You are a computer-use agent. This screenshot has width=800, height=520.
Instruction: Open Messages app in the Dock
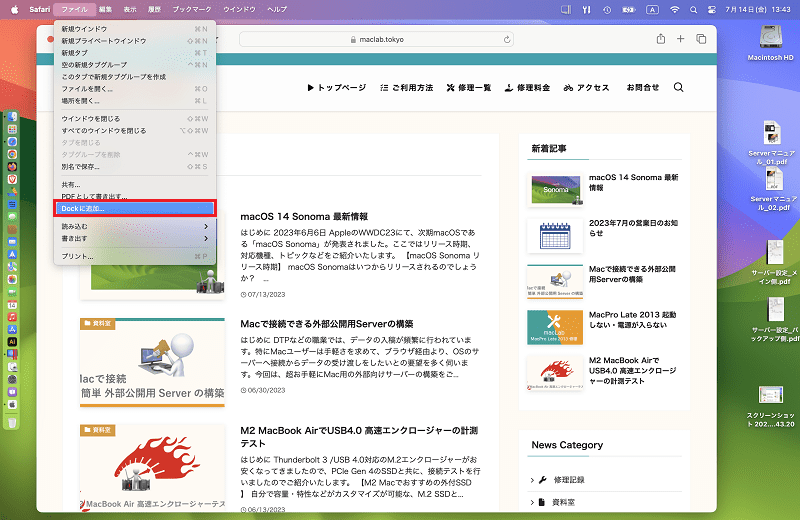[12, 217]
